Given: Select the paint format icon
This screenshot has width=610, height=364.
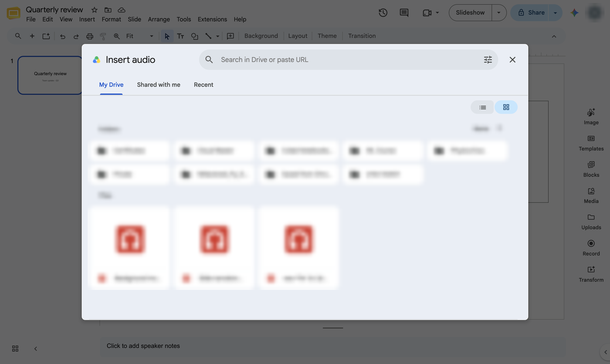Looking at the screenshot, I should click(103, 36).
